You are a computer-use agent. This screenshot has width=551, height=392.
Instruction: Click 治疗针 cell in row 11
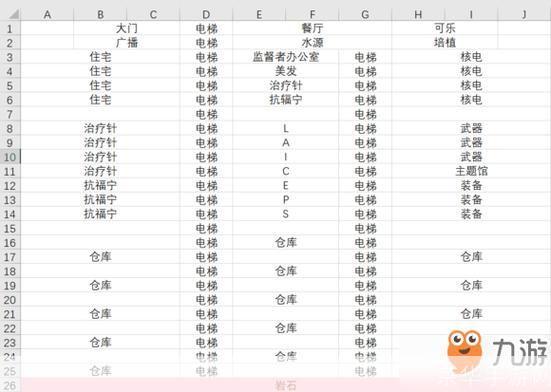coord(100,171)
